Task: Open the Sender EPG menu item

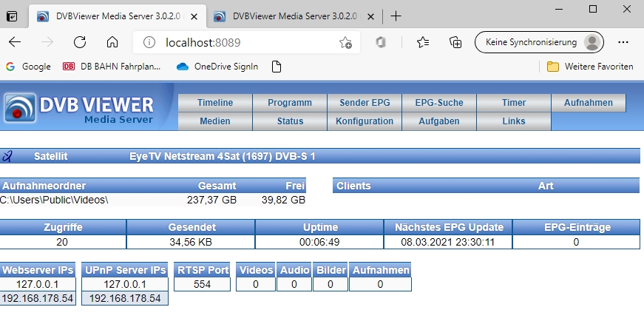Action: 365,103
